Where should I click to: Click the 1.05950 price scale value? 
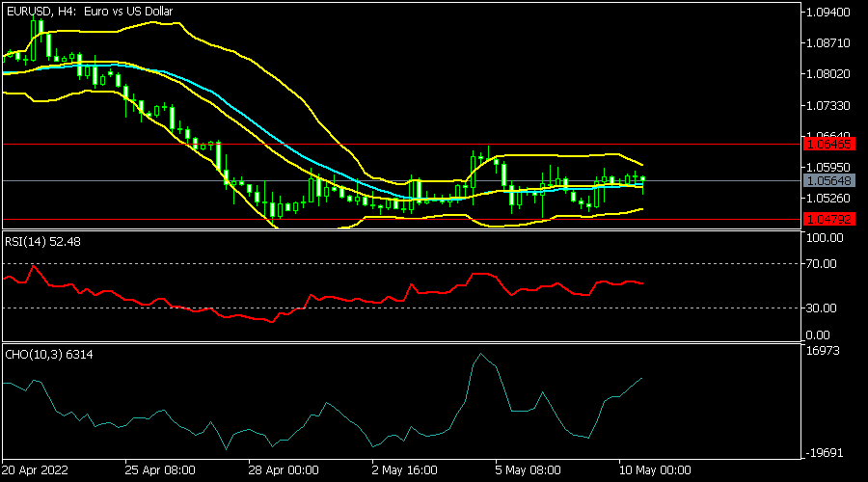828,167
